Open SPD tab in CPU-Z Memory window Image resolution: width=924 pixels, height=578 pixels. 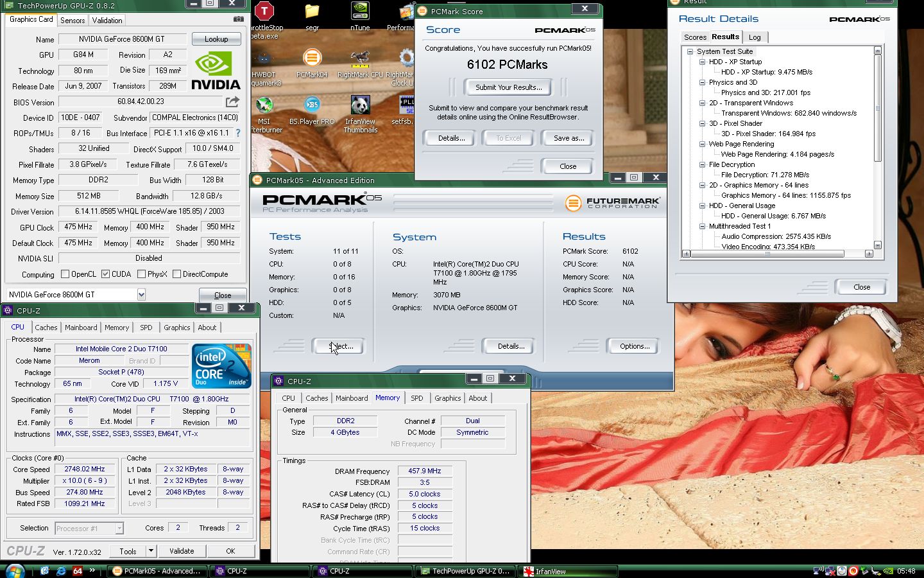click(417, 398)
